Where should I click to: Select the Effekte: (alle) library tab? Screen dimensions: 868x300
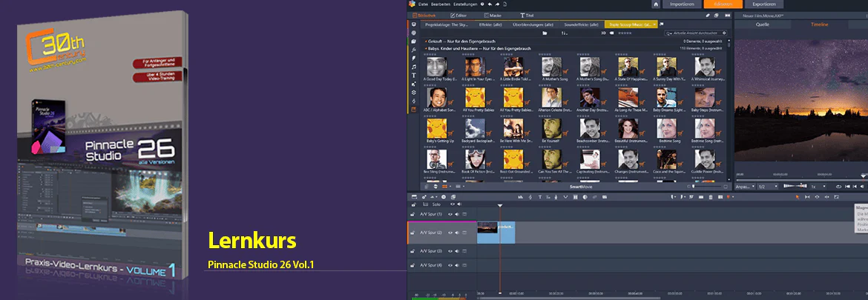pos(490,25)
